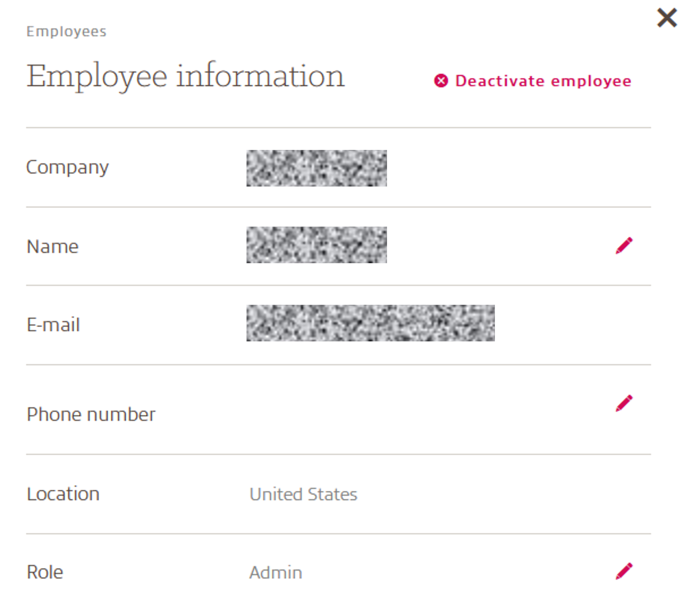The image size is (684, 616).
Task: Click the Admin role value
Action: pos(276,572)
